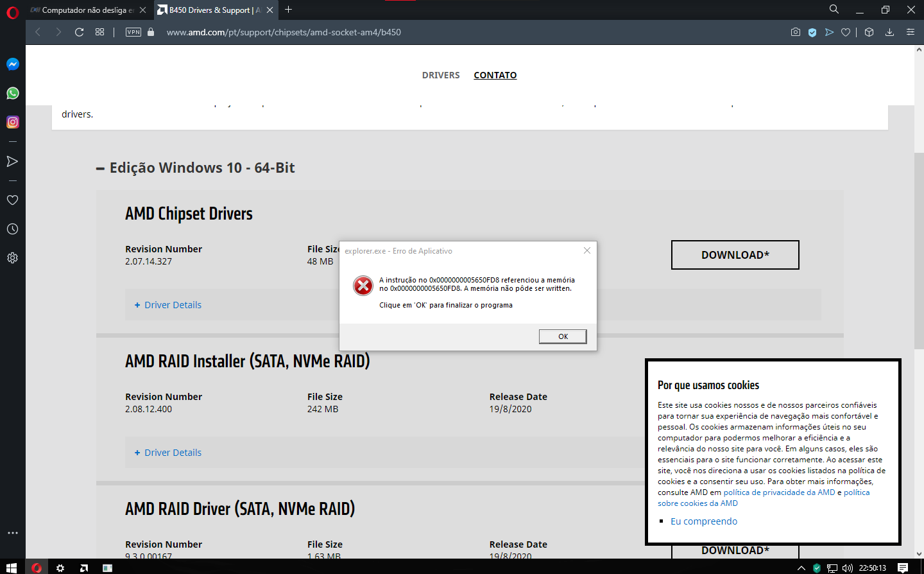The width and height of the screenshot is (924, 574).
Task: Open the AMD app on the taskbar
Action: coord(84,568)
